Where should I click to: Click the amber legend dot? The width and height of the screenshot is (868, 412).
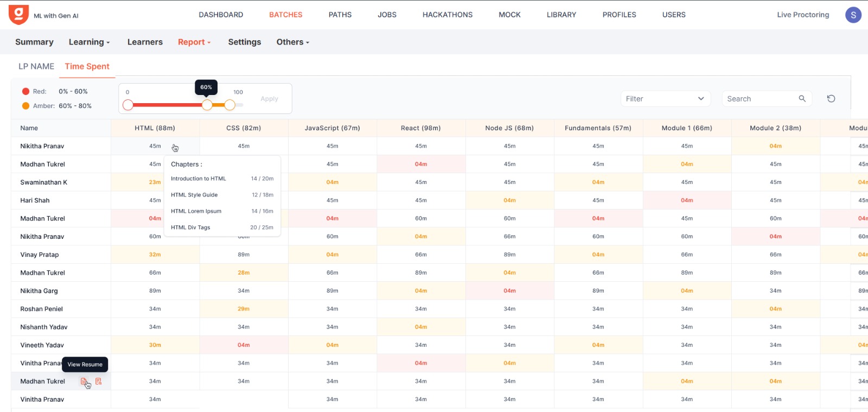click(25, 106)
